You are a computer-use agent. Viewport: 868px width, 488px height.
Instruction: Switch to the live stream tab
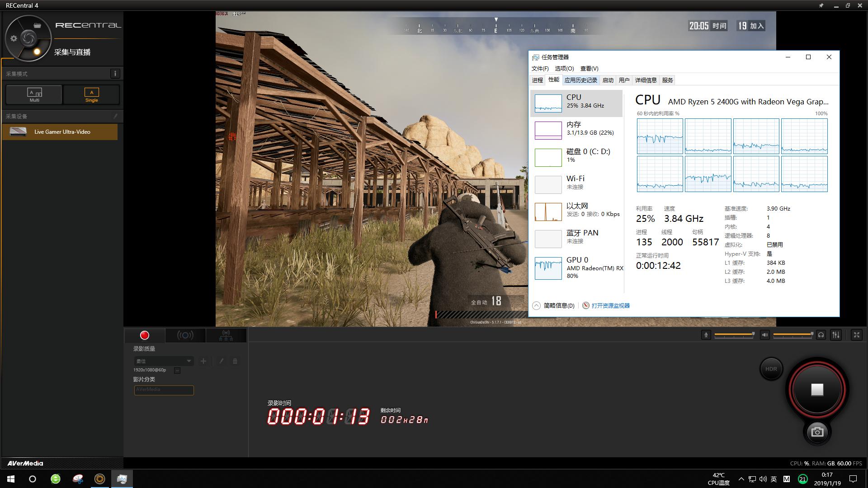[x=185, y=335]
